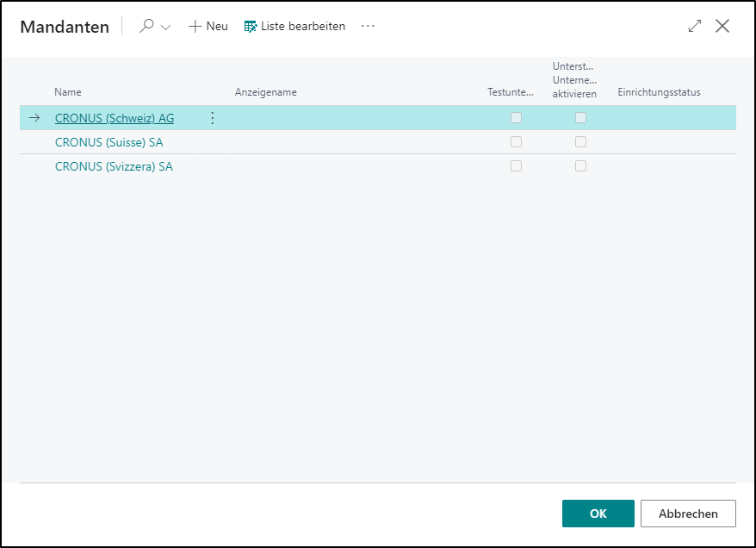The width and height of the screenshot is (756, 548).
Task: Expand the search dropdown chevron
Action: (165, 27)
